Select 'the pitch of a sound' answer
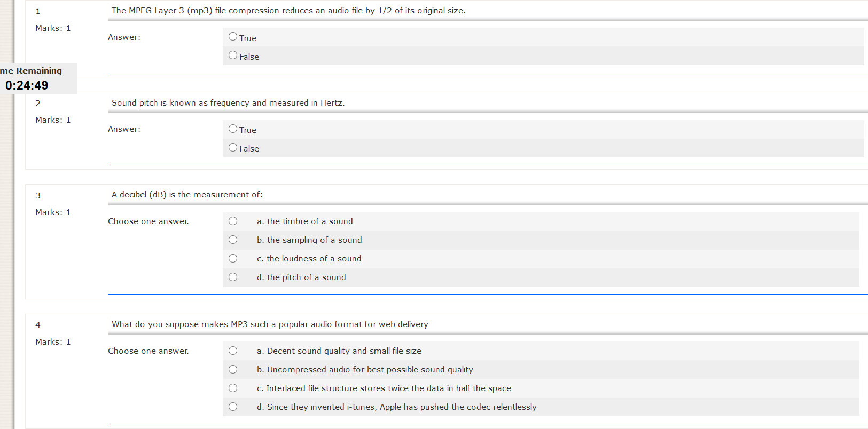This screenshot has height=429, width=868. pos(233,277)
